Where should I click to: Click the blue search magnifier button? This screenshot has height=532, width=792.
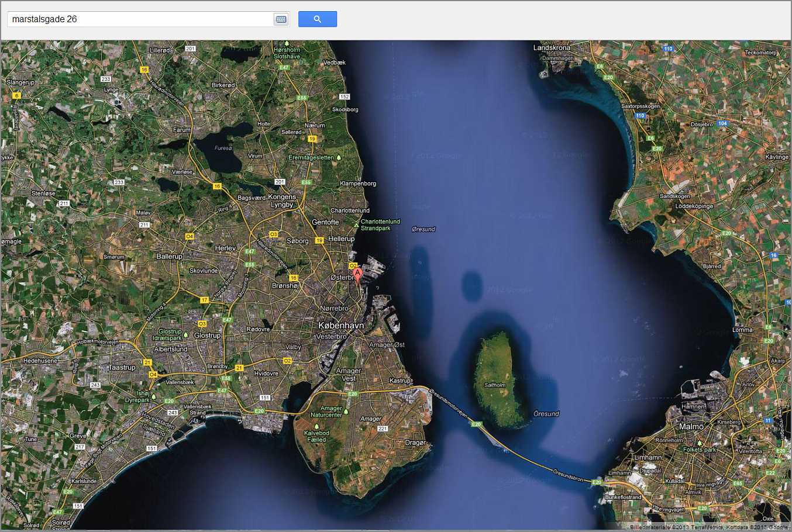(317, 19)
